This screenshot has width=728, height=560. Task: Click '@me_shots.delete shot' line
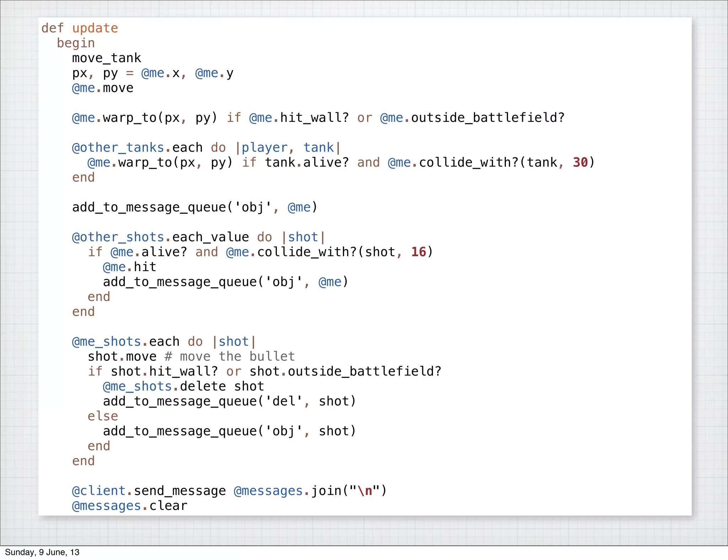pyautogui.click(x=183, y=386)
